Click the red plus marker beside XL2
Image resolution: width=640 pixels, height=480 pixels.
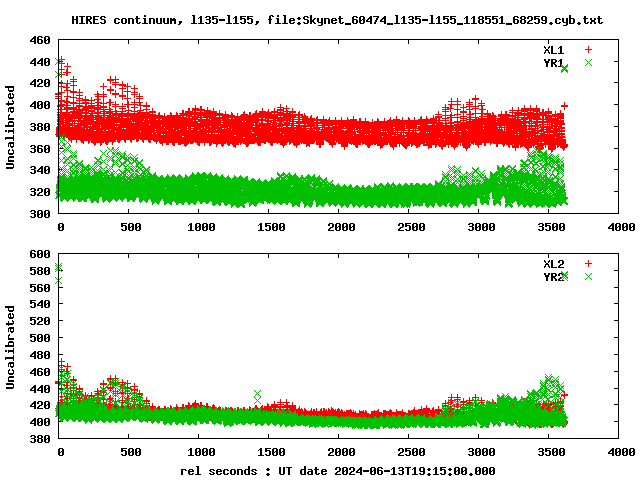(588, 264)
